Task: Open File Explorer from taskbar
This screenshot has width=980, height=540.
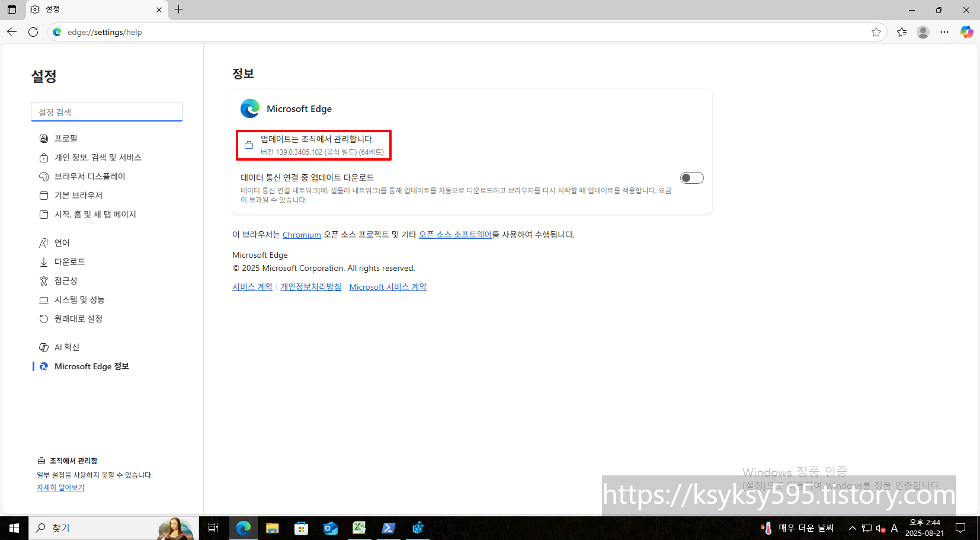Action: tap(272, 528)
